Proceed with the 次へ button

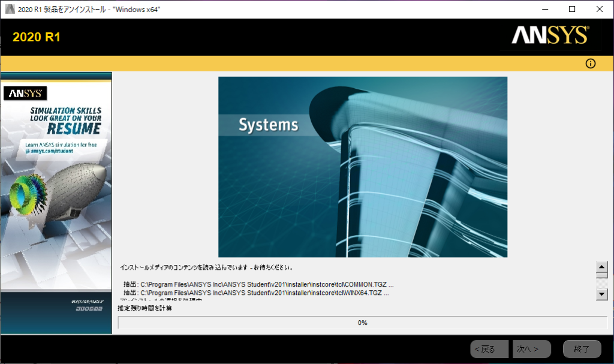click(532, 349)
